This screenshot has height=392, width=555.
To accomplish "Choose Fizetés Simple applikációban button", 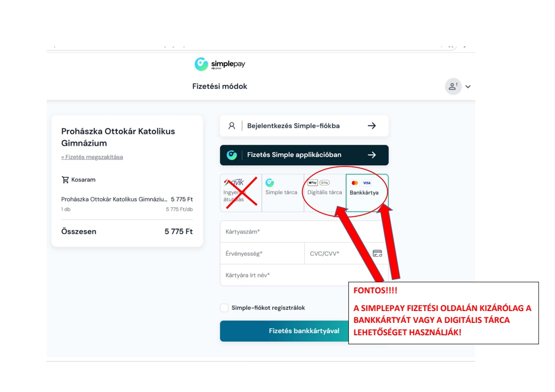I will tap(304, 155).
